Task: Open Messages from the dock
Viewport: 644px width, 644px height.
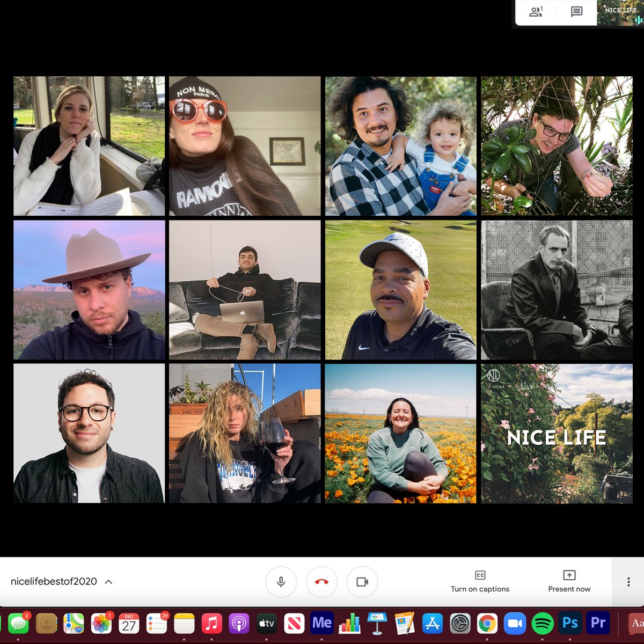Action: click(x=19, y=623)
